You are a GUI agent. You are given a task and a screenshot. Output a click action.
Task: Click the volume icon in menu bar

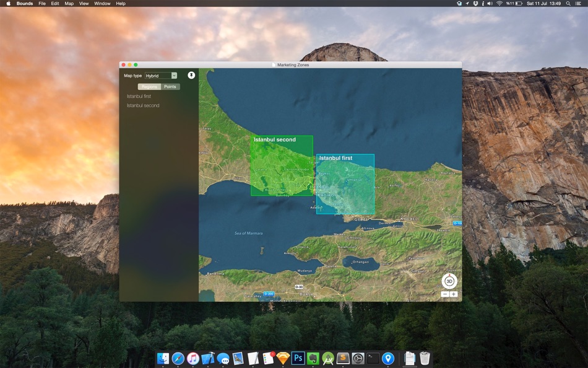tap(490, 3)
